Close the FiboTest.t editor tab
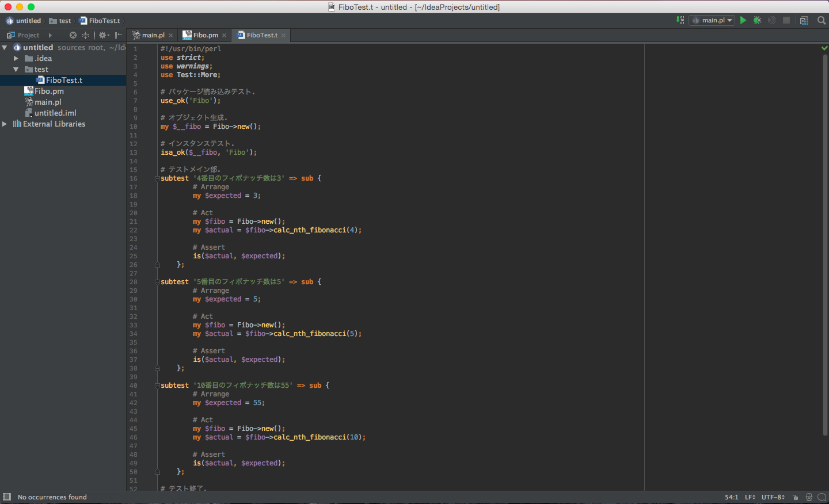Screen dimensions: 829x504 coord(283,36)
